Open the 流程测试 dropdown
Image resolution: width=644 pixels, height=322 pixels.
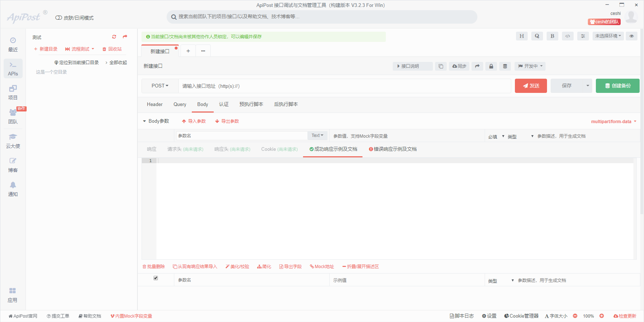click(x=79, y=49)
